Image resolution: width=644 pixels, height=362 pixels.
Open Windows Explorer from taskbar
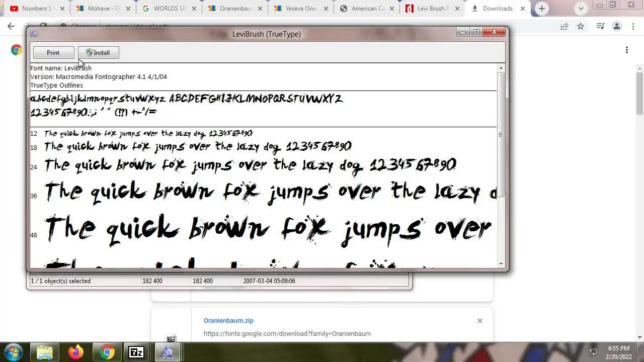pos(45,352)
